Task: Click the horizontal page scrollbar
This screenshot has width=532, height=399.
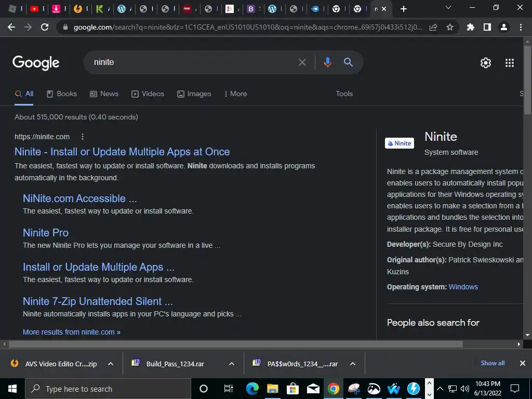Action: point(236,344)
